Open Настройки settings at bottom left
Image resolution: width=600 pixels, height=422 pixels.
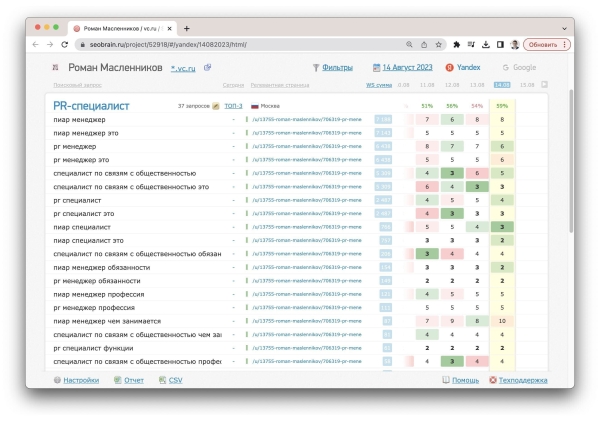coord(81,380)
